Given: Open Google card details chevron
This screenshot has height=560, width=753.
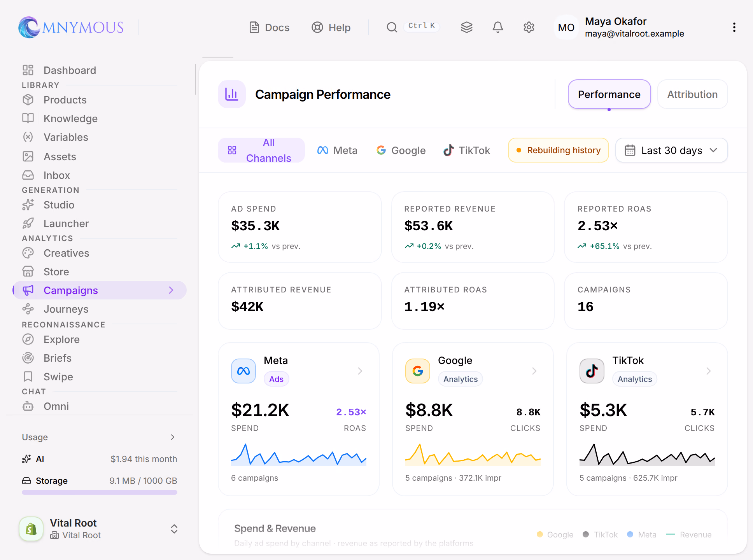Looking at the screenshot, I should click(x=534, y=371).
